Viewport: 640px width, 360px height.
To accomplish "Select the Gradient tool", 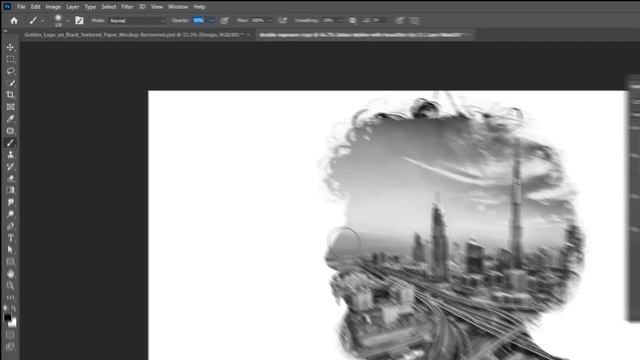I will (x=11, y=190).
